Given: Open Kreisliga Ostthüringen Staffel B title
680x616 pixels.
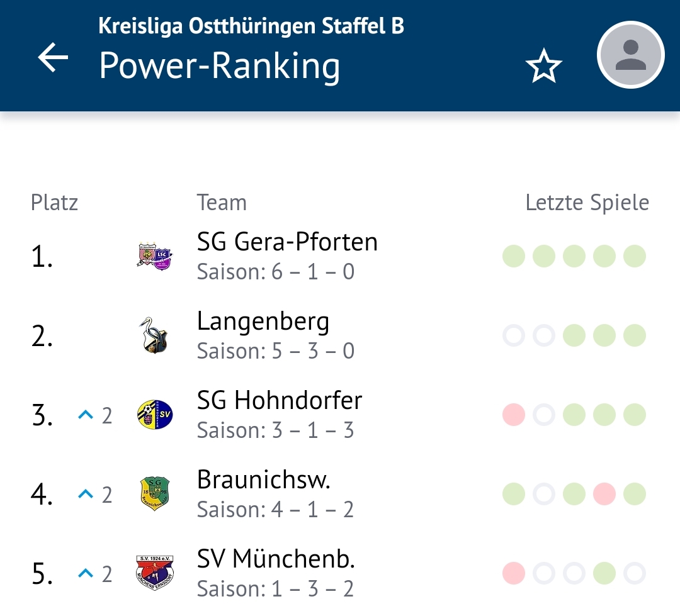Looking at the screenshot, I should [x=251, y=26].
